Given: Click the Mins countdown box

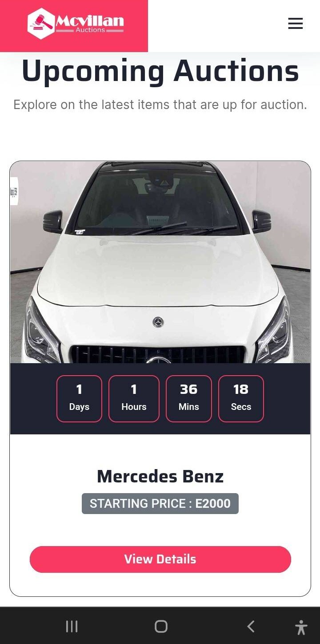Looking at the screenshot, I should click(x=189, y=398).
